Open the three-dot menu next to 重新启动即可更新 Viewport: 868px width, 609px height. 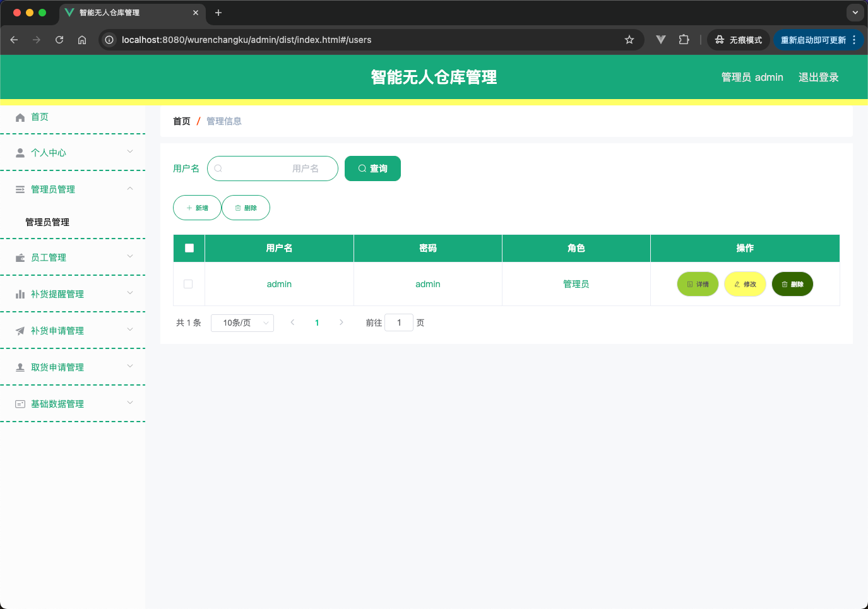coord(854,40)
